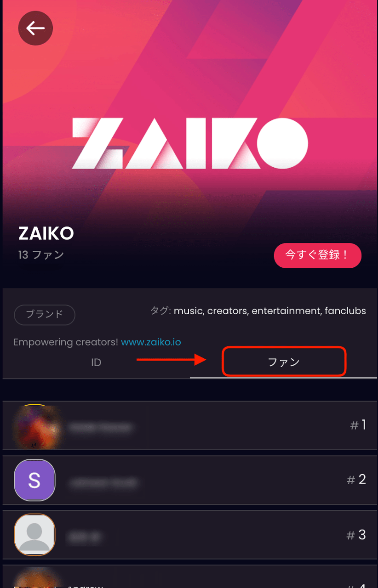Select the #1 rank label

tap(358, 425)
